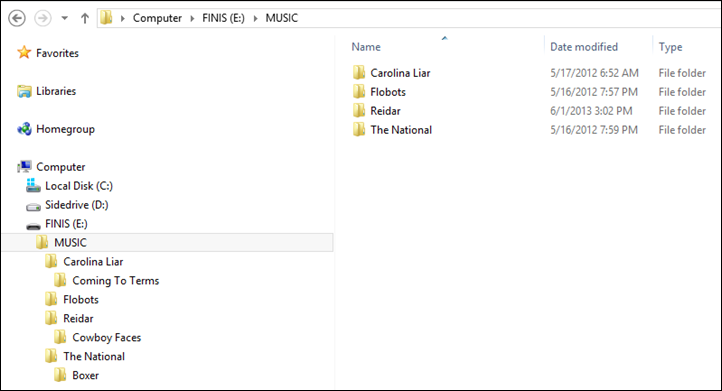Select FINIS (E:) in address breadcrumb
722x391 pixels.
click(223, 18)
